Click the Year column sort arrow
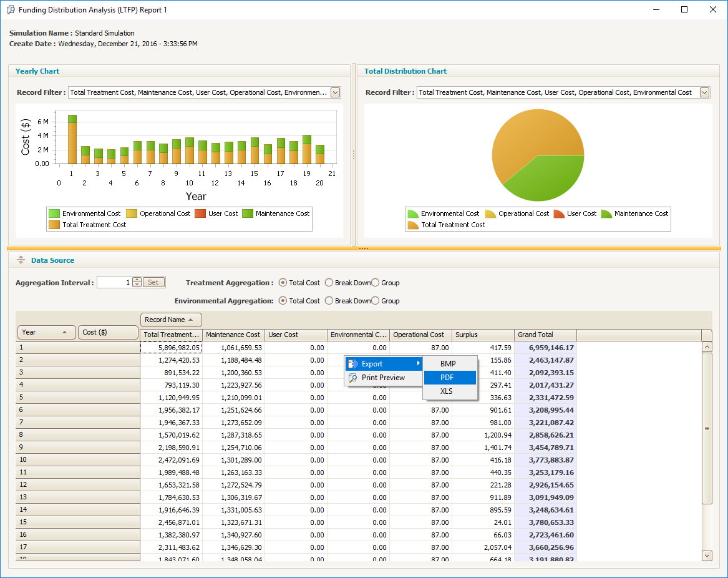Image resolution: width=728 pixels, height=578 pixels. (x=64, y=333)
